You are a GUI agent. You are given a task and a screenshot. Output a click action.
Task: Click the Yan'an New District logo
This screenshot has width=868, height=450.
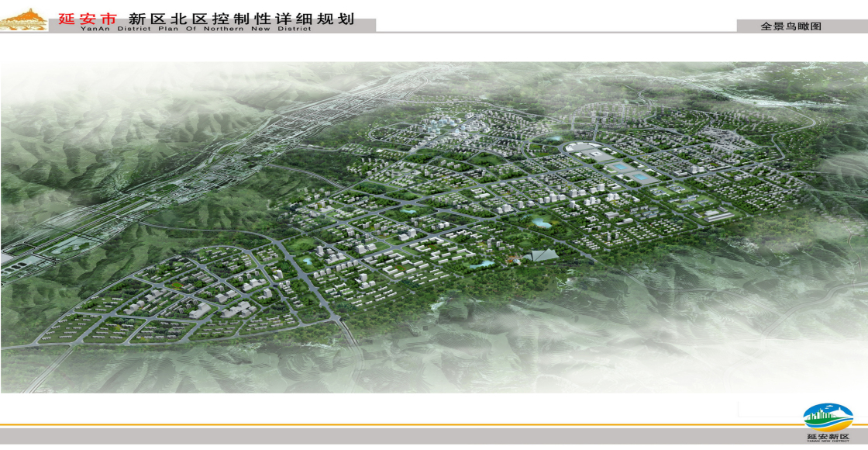[x=827, y=417]
